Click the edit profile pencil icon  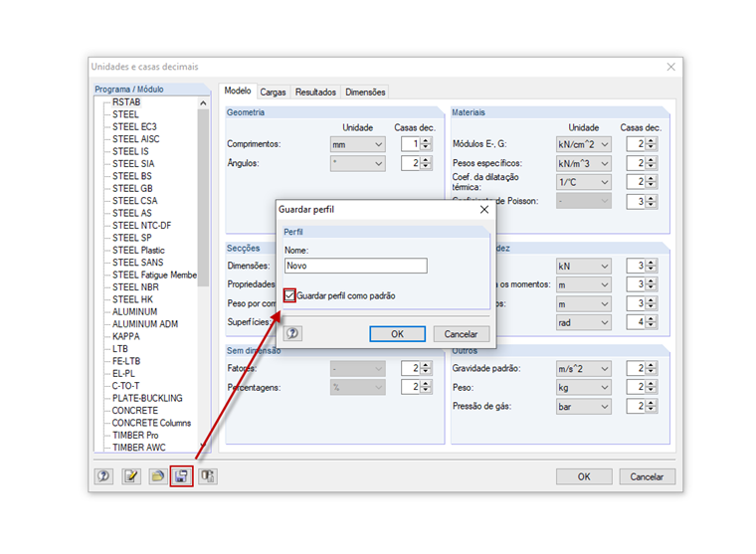tap(130, 476)
